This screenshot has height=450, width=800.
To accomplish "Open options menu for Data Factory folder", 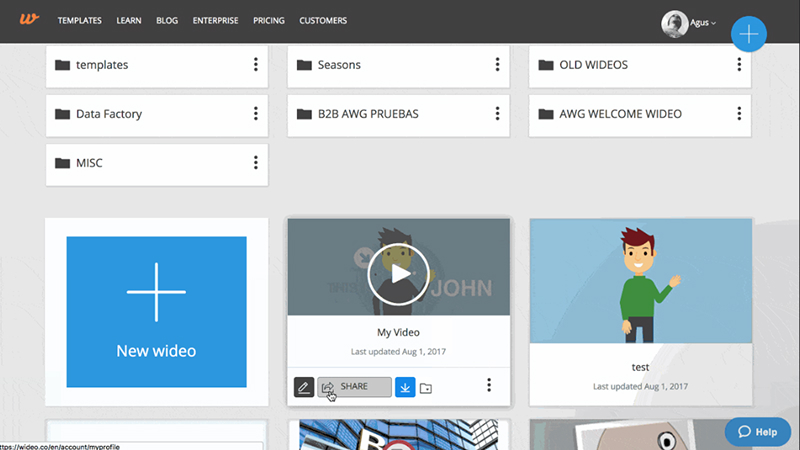I will (255, 114).
